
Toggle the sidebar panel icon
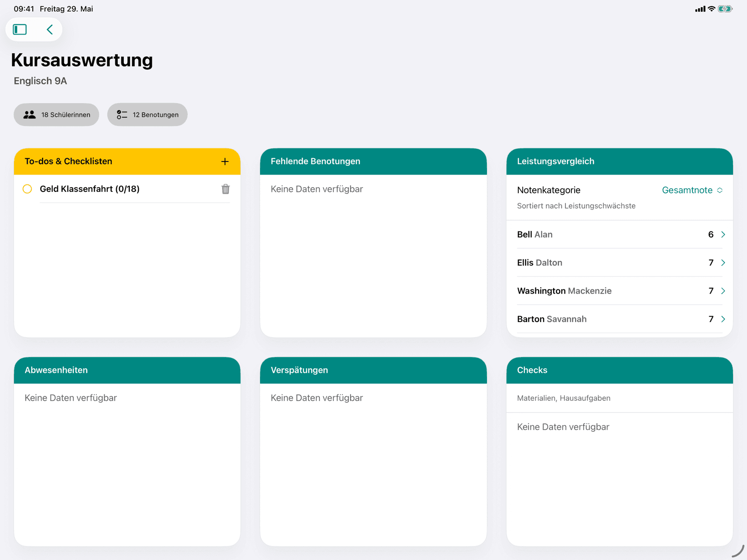pyautogui.click(x=20, y=29)
